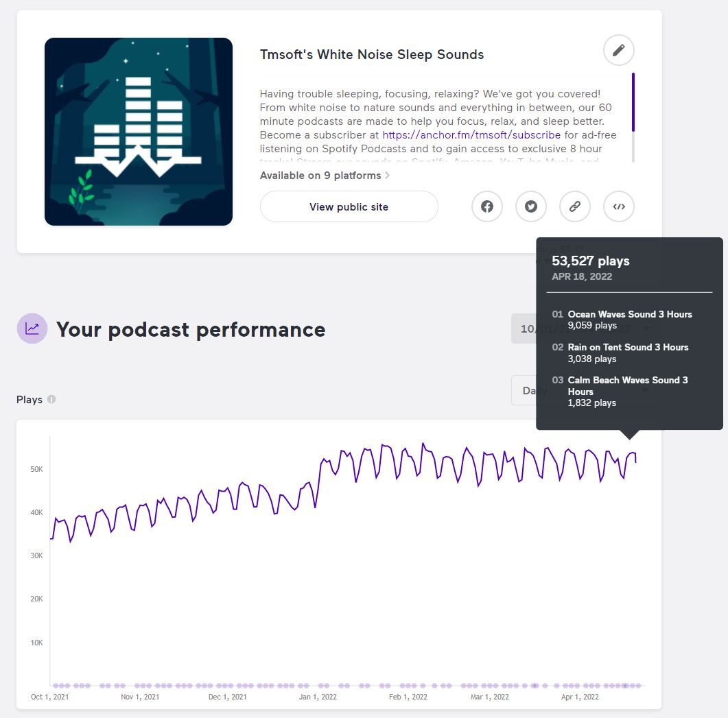Click the 10K y-axis label
728x718 pixels.
click(x=36, y=643)
